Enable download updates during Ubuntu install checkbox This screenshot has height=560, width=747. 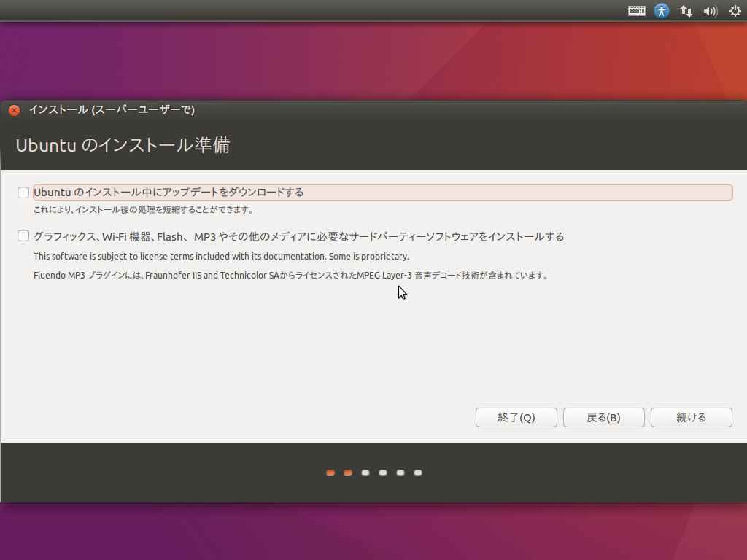pos(23,192)
